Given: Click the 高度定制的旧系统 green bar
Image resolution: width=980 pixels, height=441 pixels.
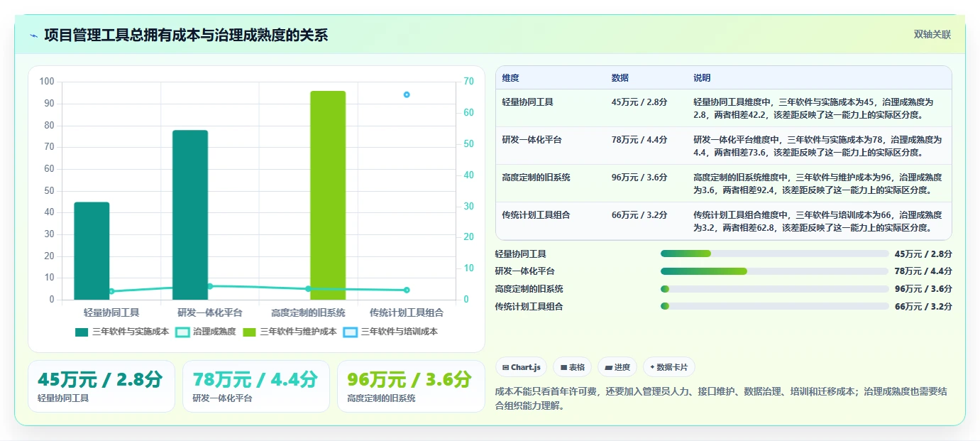Looking at the screenshot, I should (328, 195).
